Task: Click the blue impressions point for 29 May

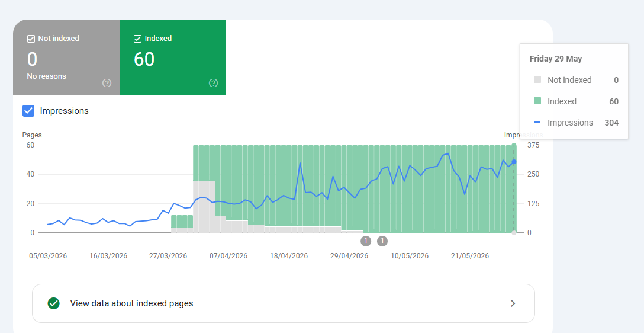Action: tap(514, 162)
